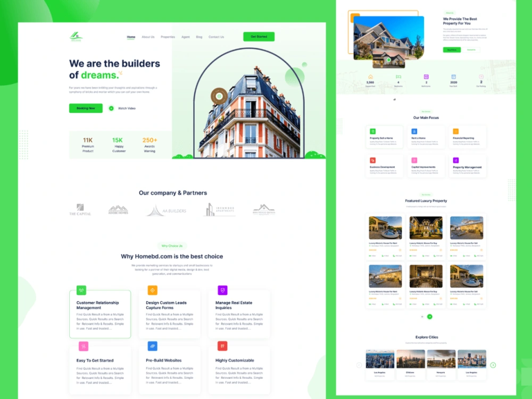This screenshot has height=399, width=532.
Task: Open the About Us nav item
Action: click(148, 37)
